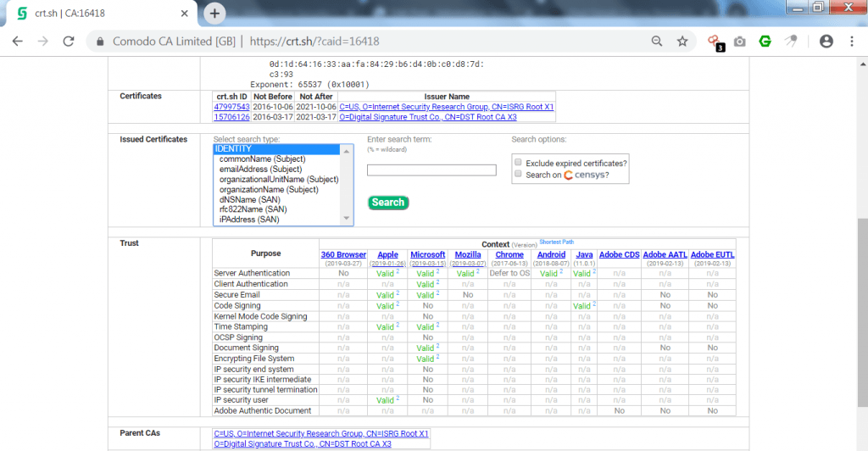Open the Adobe CDS context link
This screenshot has width=868, height=451.
(x=619, y=254)
